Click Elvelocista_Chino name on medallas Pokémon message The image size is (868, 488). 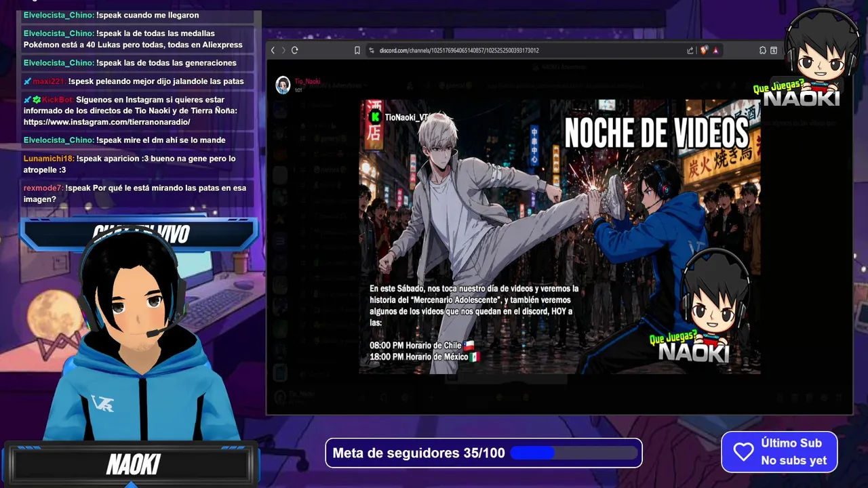click(x=59, y=33)
